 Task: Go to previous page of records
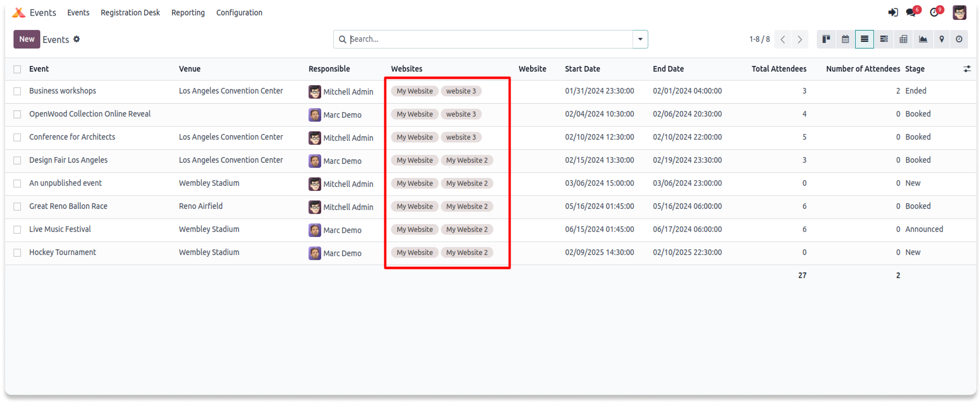(x=783, y=39)
